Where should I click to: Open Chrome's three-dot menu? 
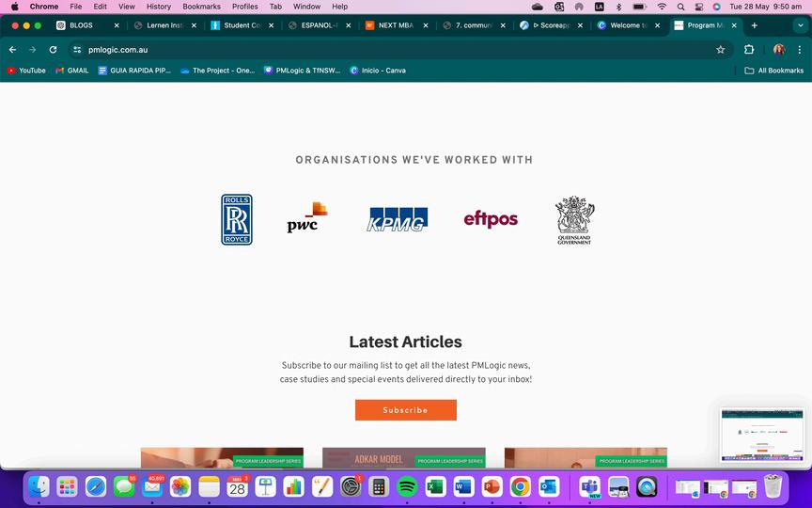click(x=800, y=50)
